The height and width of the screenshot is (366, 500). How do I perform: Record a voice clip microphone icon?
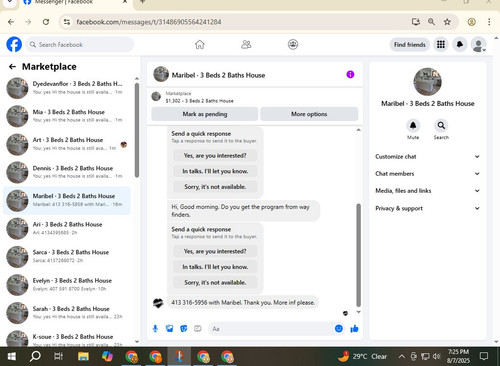155,329
